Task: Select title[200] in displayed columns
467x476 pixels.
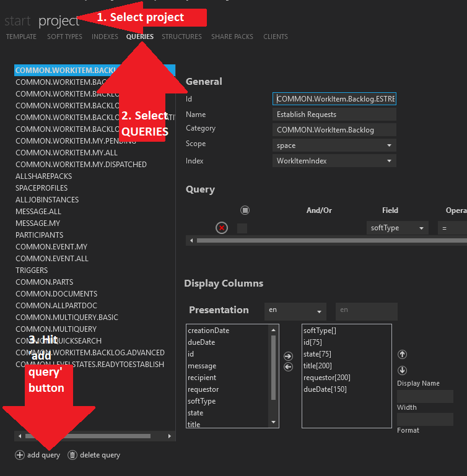Action: [x=347, y=366]
